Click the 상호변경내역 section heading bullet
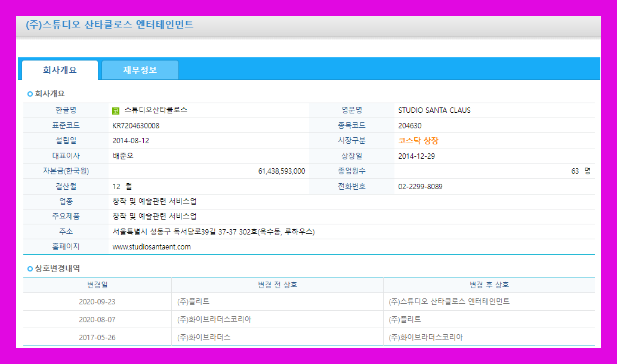 point(30,269)
